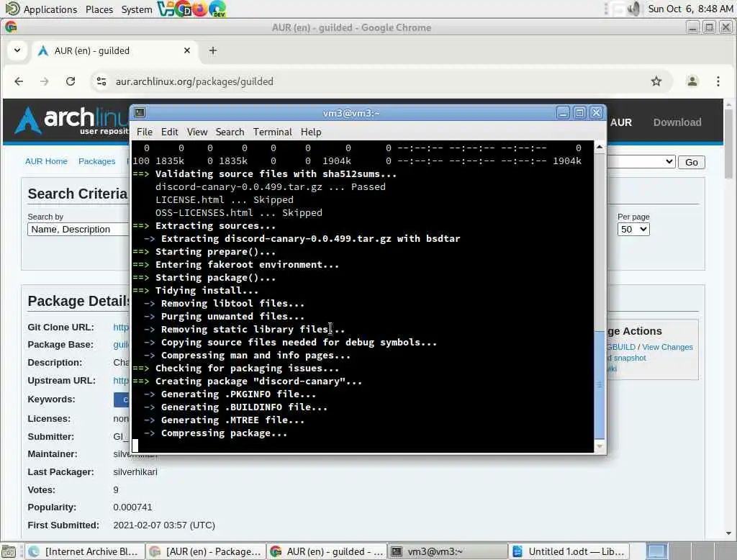This screenshot has height=560, width=737.
Task: Click the Upstream URL link
Action: coord(121,380)
